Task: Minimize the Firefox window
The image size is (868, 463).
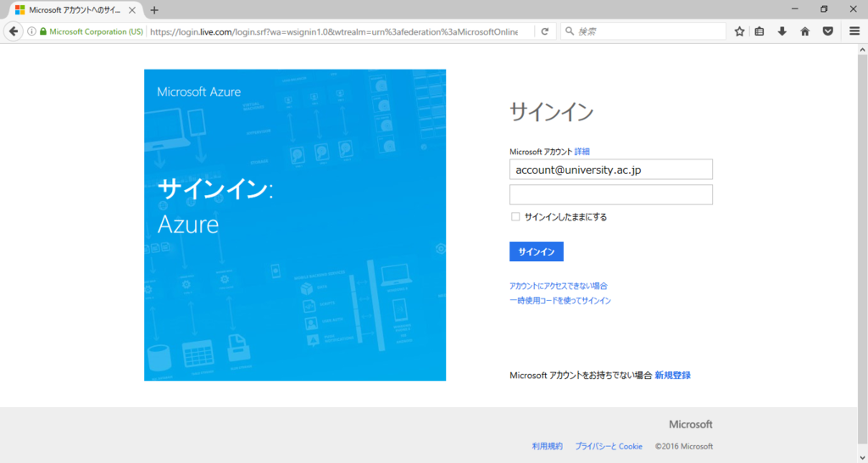Action: pyautogui.click(x=795, y=8)
